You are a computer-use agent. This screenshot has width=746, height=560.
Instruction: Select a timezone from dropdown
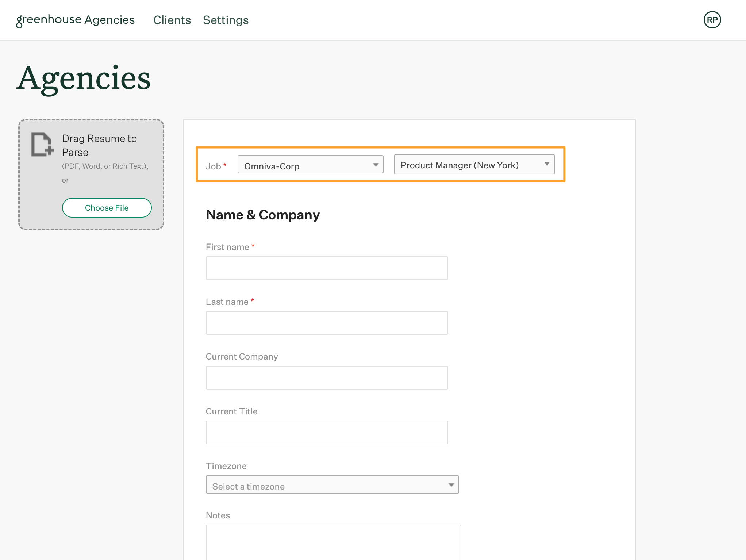click(332, 486)
